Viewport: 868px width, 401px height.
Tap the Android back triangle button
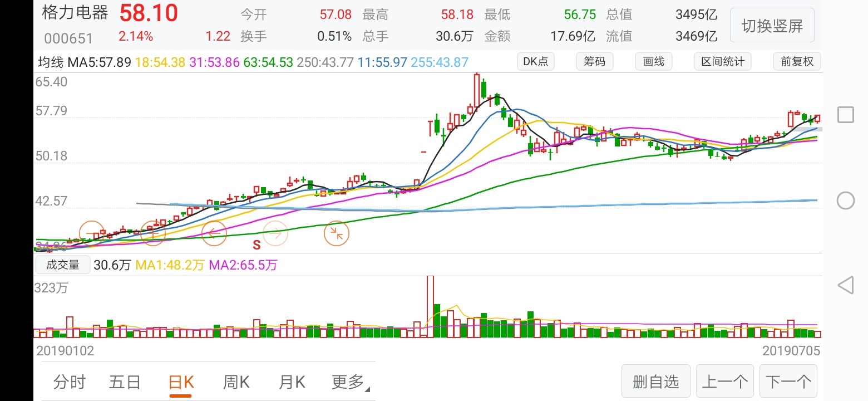click(x=846, y=285)
